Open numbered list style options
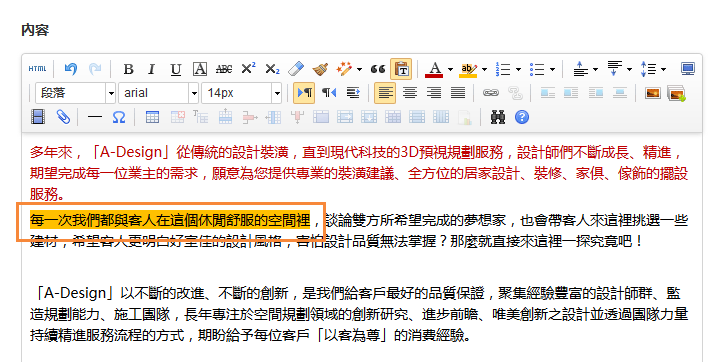The image size is (721, 362). (x=518, y=69)
